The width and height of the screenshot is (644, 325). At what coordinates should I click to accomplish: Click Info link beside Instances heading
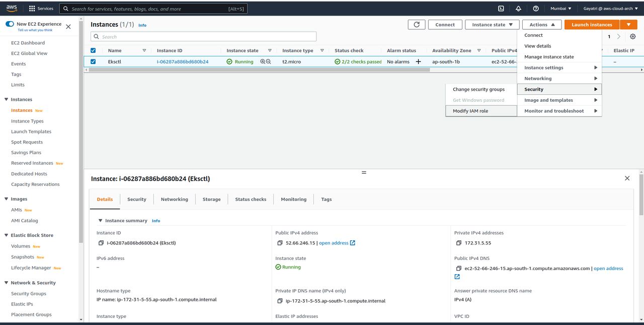[x=142, y=25]
